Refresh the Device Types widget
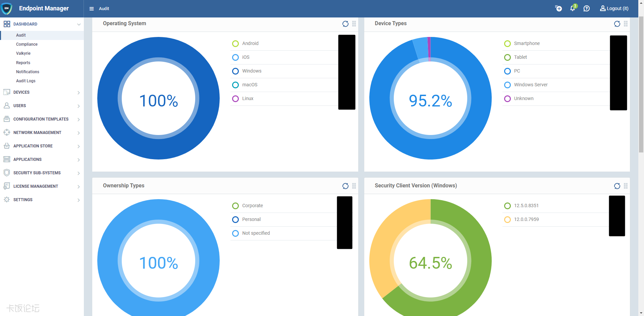The image size is (644, 316). coord(617,24)
